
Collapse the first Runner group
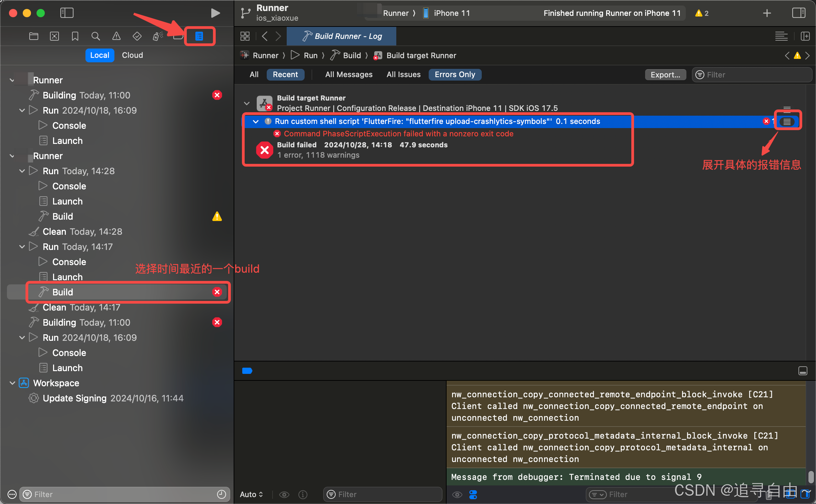click(12, 80)
